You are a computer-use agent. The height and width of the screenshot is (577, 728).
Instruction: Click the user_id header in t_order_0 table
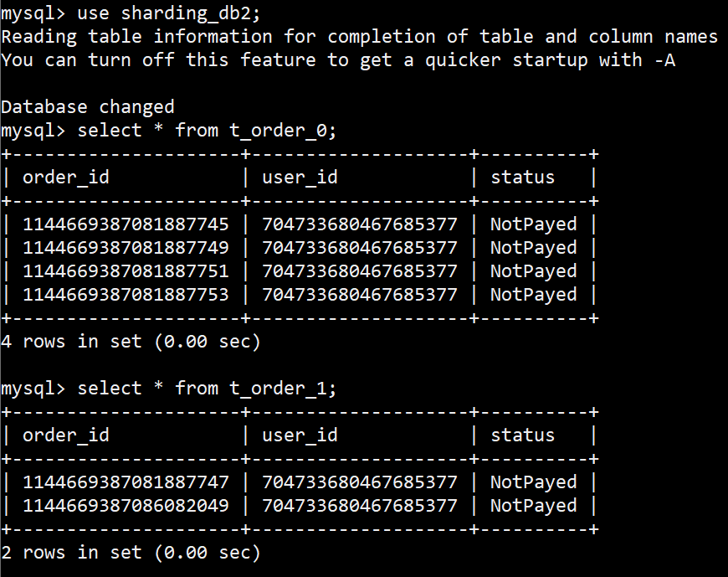coord(300,178)
